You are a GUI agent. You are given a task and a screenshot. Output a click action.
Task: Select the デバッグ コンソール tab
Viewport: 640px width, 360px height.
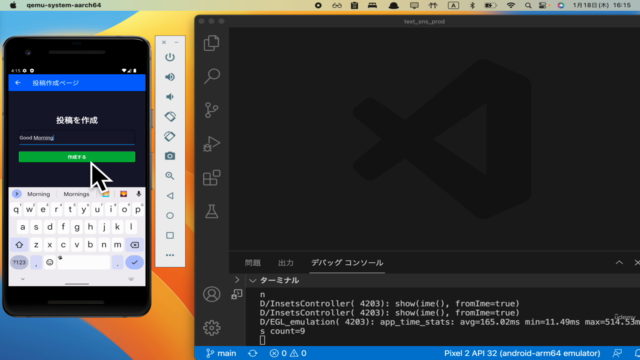pos(347,263)
